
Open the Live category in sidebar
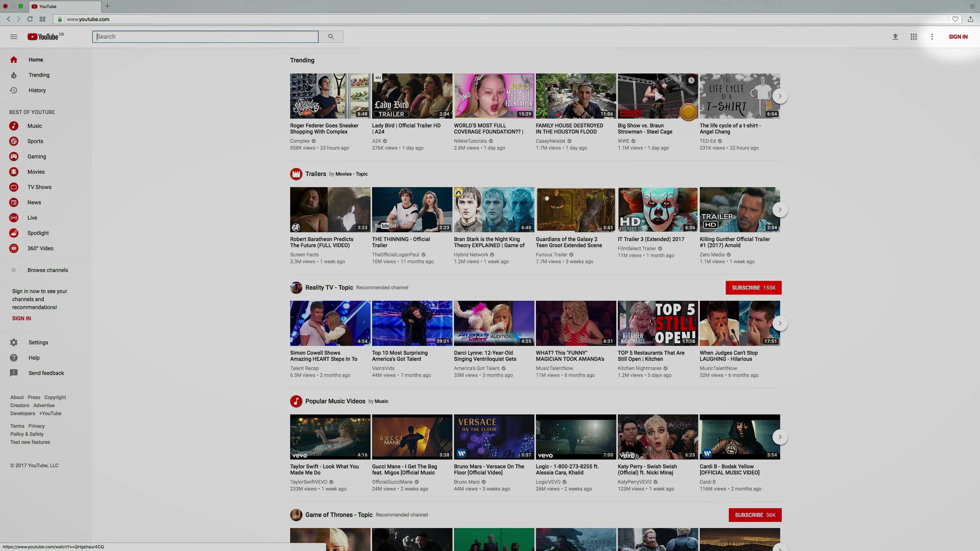32,217
